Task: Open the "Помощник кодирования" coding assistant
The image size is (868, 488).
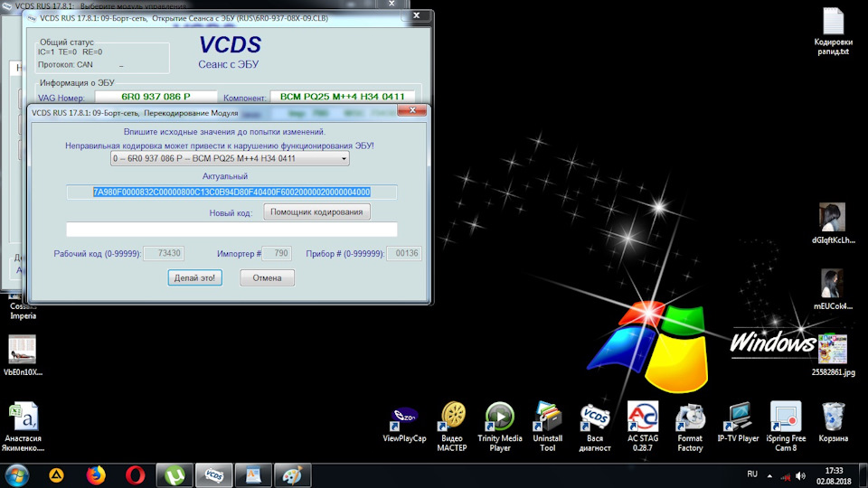Action: [x=316, y=211]
